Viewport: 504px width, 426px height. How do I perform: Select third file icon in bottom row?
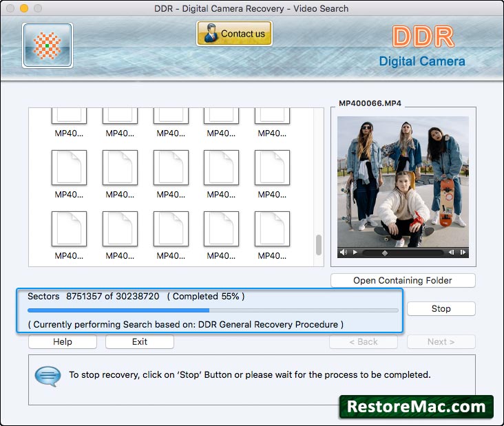coord(171,229)
